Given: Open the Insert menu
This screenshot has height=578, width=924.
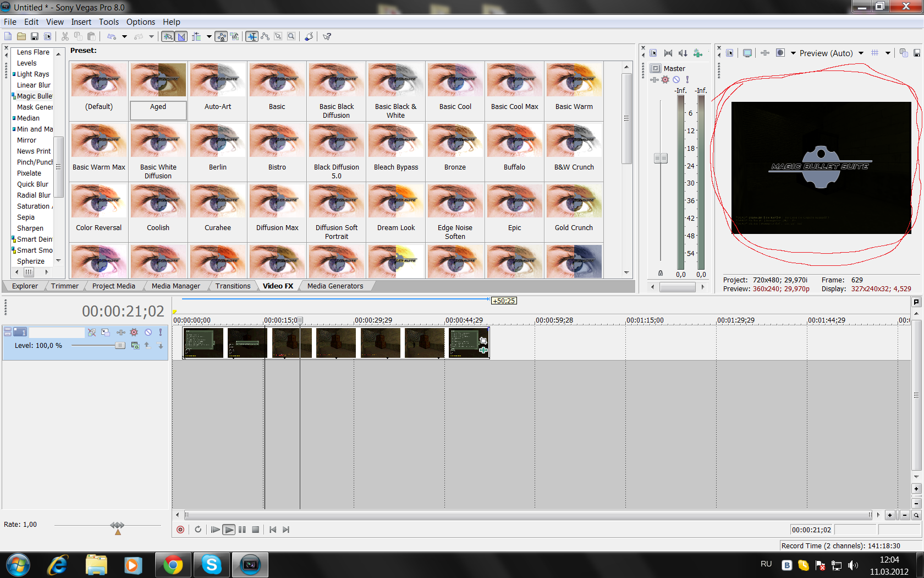Looking at the screenshot, I should [x=81, y=22].
